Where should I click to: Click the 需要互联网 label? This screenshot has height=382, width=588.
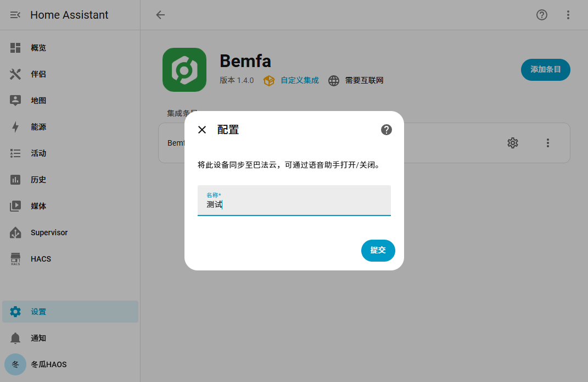click(364, 80)
